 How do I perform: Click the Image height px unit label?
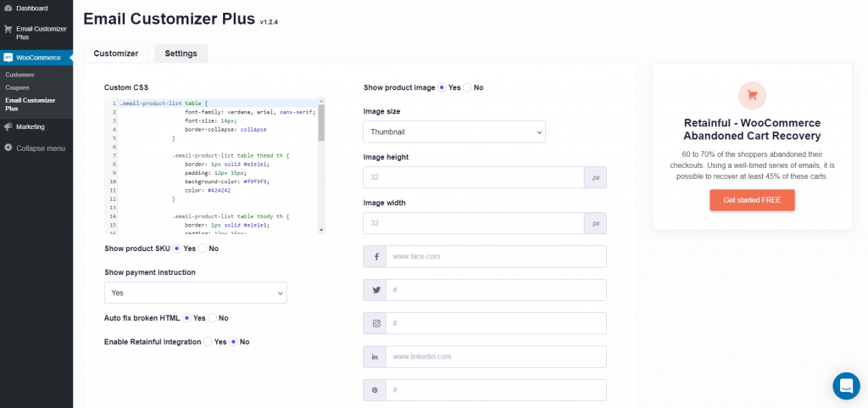click(596, 177)
